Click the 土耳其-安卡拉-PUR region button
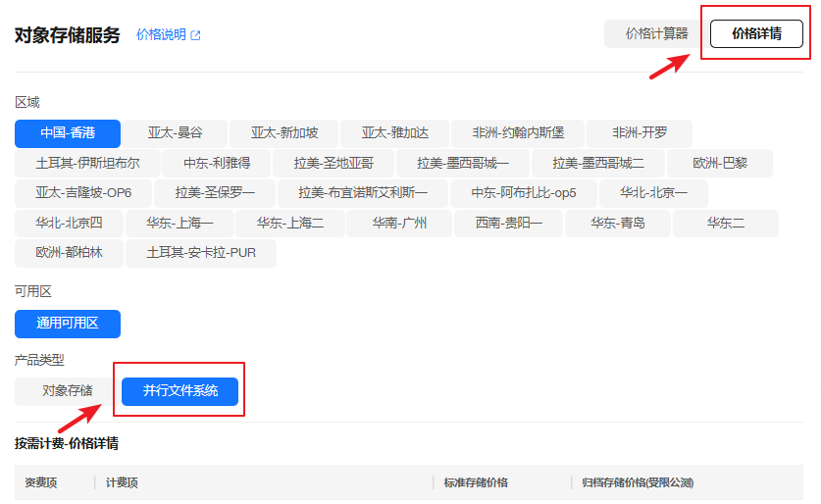The width and height of the screenshot is (821, 504). click(201, 253)
